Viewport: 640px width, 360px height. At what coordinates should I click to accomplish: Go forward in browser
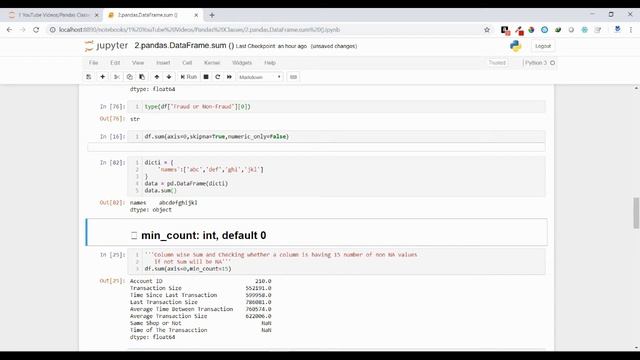(22, 29)
